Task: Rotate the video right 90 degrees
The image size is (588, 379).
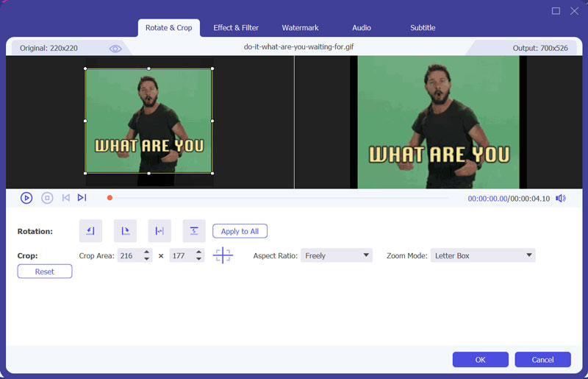Action: (x=125, y=230)
